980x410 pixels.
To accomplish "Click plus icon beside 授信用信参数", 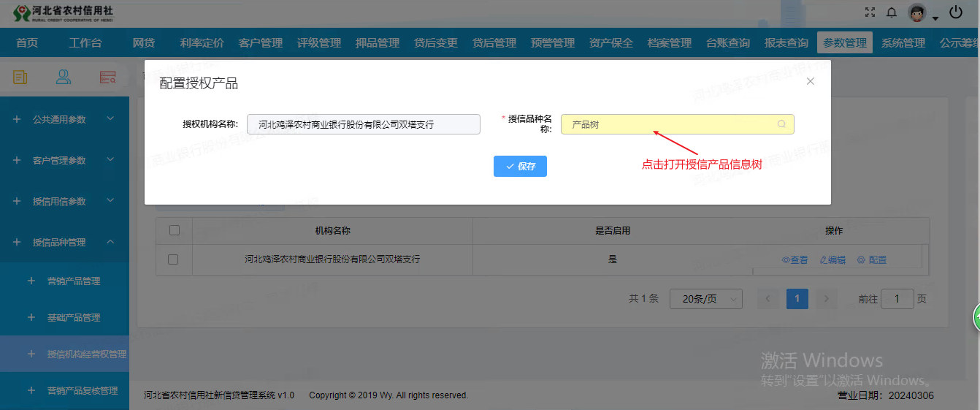I will (x=17, y=201).
